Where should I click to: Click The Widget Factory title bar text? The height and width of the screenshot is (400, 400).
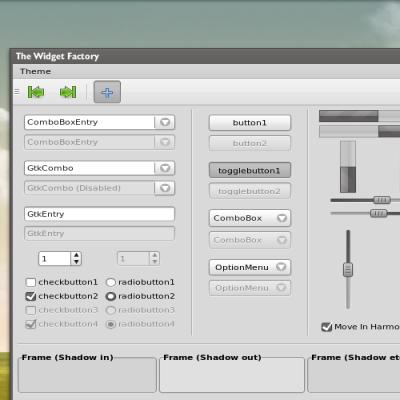(57, 56)
